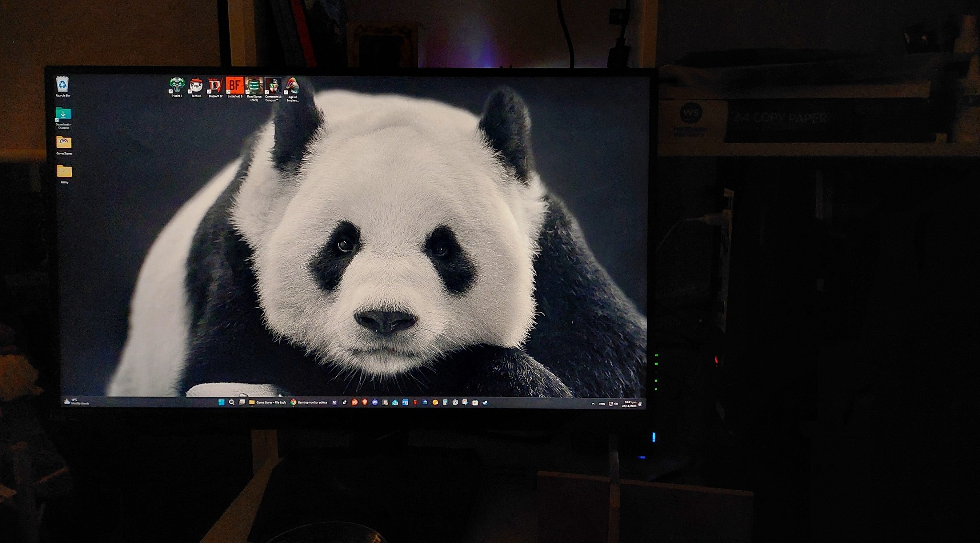
Task: Open the Recycle Bin desktop icon
Action: 63,85
